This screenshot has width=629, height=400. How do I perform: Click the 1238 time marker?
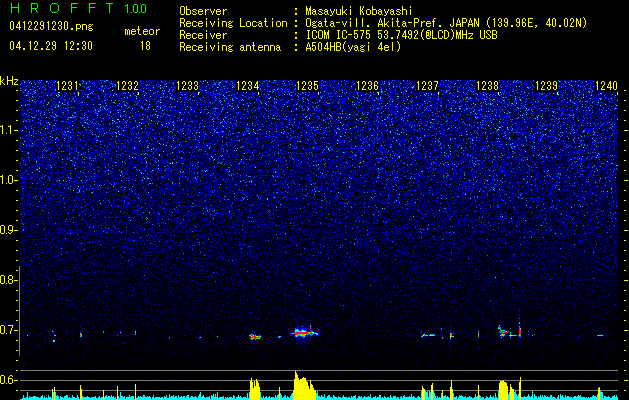coord(487,86)
